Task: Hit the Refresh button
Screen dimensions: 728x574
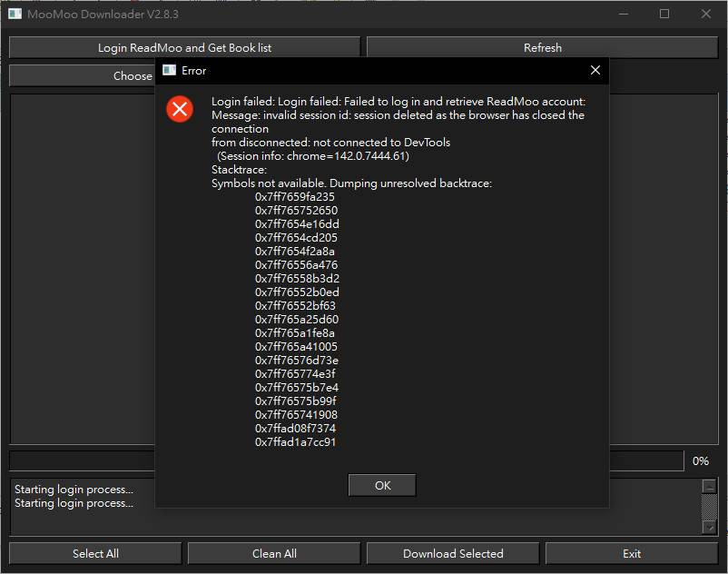Action: pos(542,47)
